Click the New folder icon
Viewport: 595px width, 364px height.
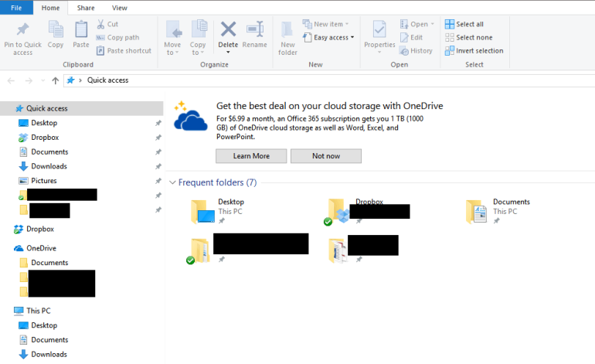point(287,31)
